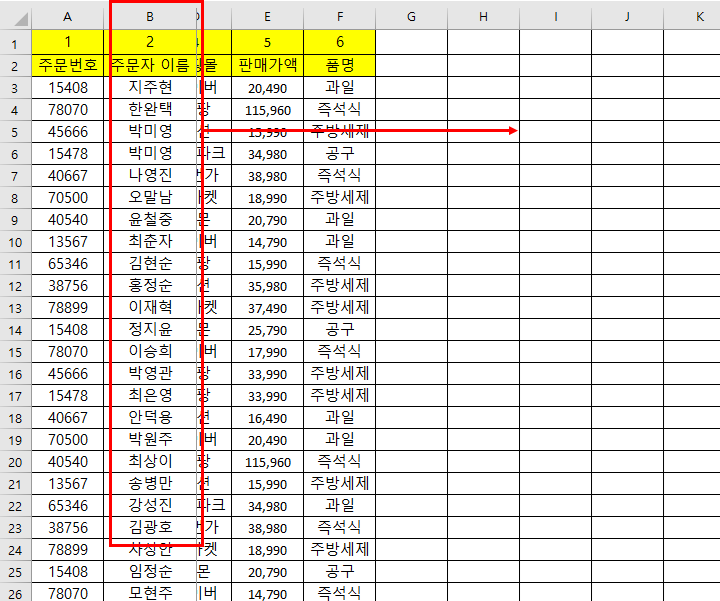Select the name cell 한완택
The image size is (720, 601).
tap(150, 109)
